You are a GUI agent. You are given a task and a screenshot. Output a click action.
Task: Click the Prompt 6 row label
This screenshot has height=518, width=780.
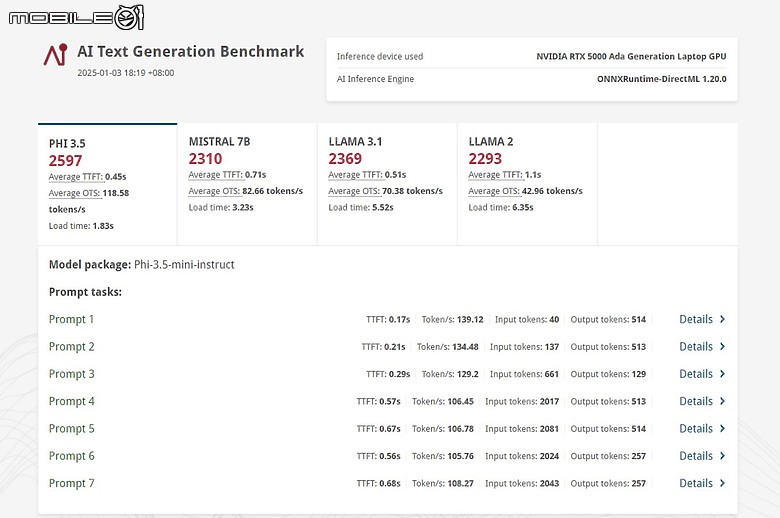(72, 456)
